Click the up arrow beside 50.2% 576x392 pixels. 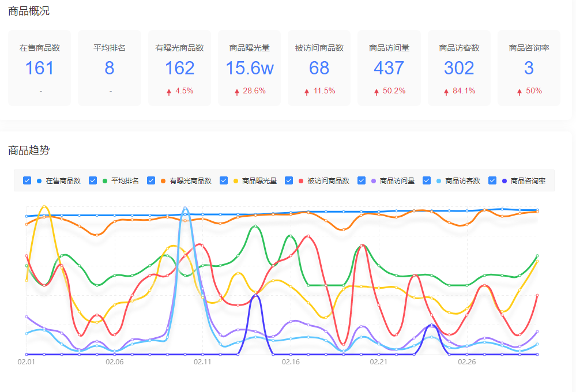tap(377, 92)
